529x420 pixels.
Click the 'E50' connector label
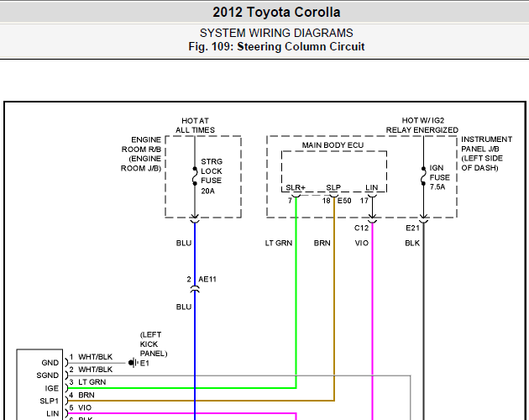344,201
